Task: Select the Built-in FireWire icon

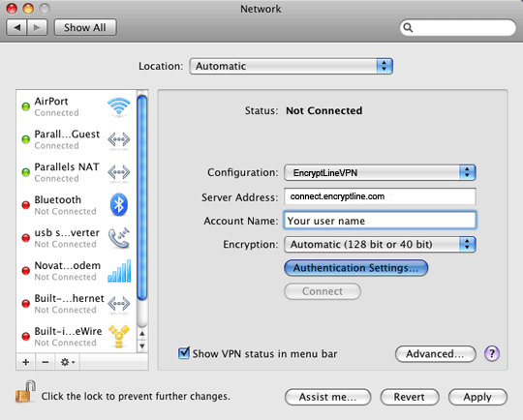Action: click(x=119, y=337)
